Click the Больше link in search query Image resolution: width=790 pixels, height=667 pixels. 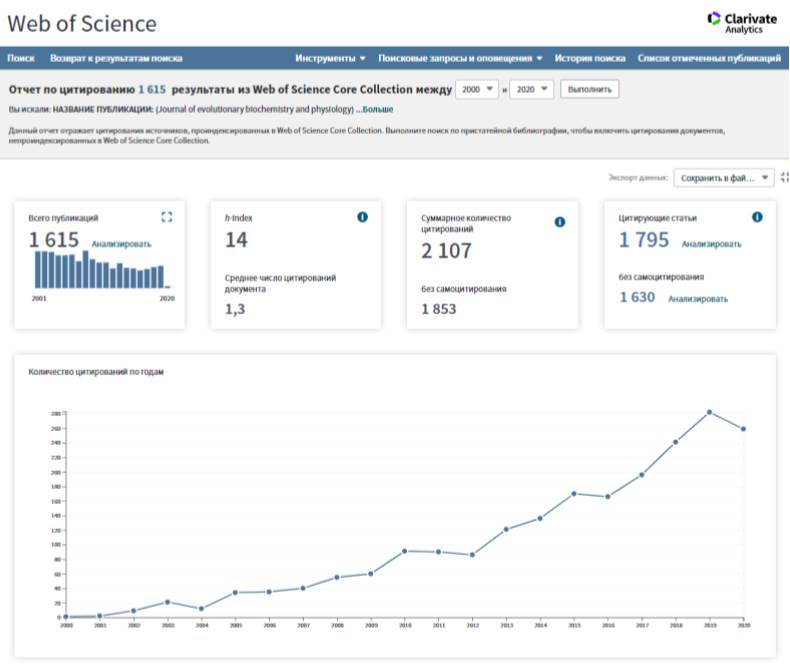click(378, 109)
